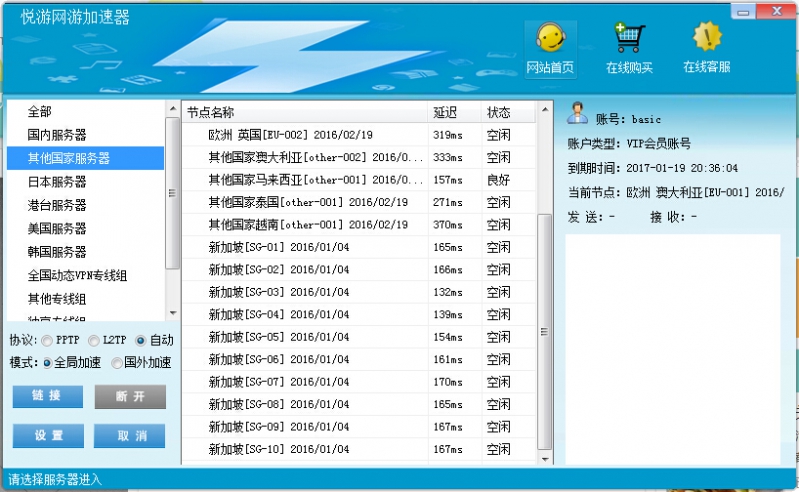Select 港台服务器 category

pyautogui.click(x=86, y=205)
